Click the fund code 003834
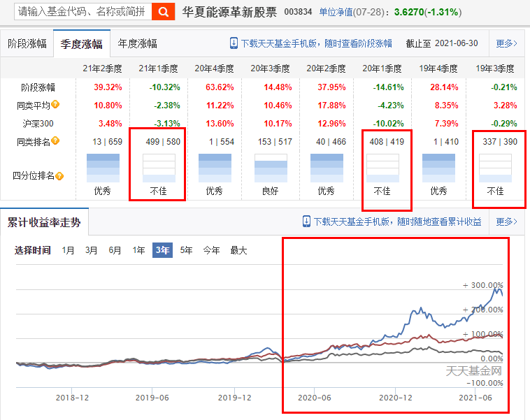Viewport: 530px width, 420px height. click(298, 12)
